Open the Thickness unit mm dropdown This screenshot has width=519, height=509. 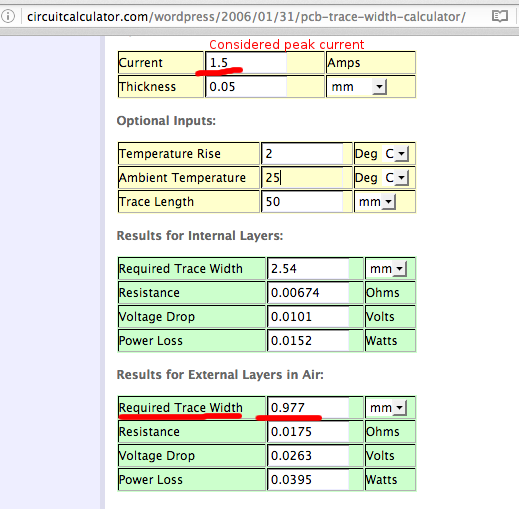click(x=357, y=87)
